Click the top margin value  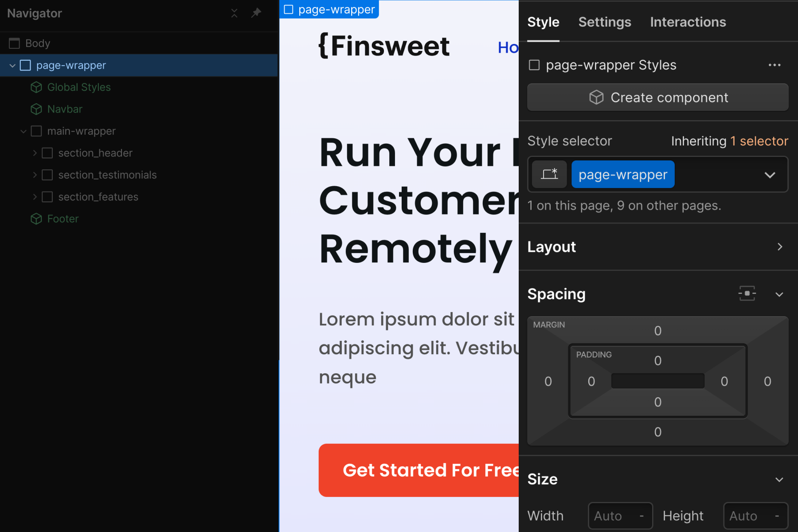(x=658, y=331)
